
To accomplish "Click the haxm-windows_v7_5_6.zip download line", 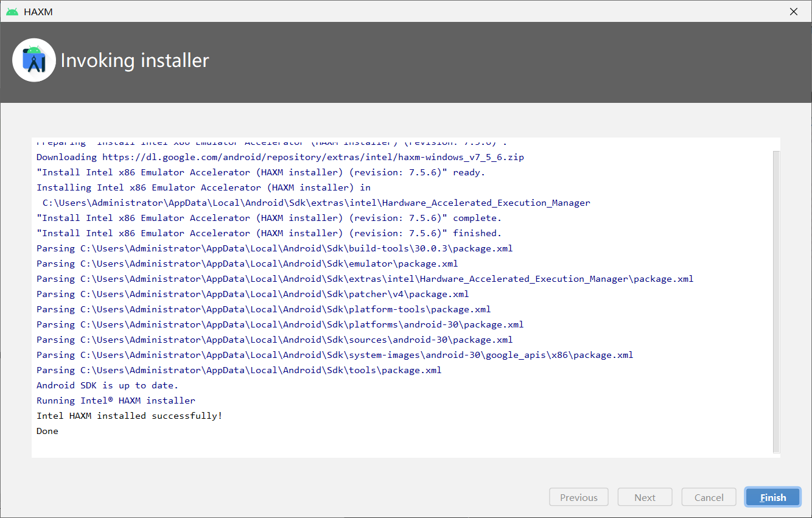I will point(280,157).
